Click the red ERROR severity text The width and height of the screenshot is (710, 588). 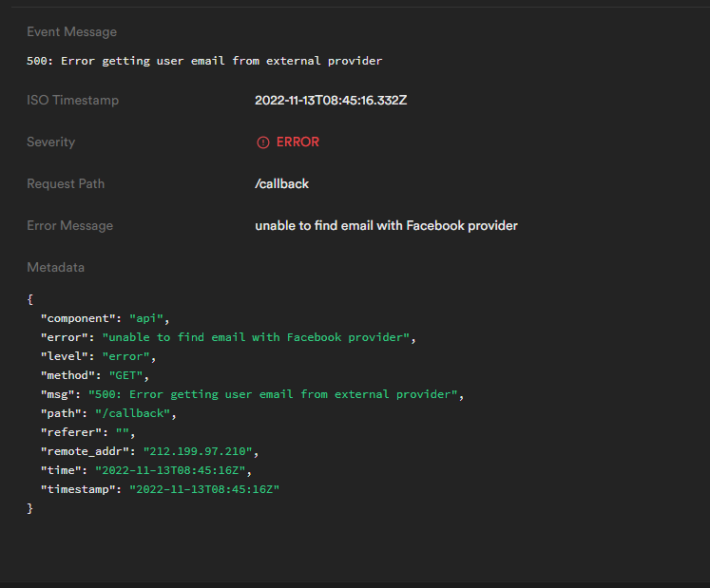tap(297, 142)
